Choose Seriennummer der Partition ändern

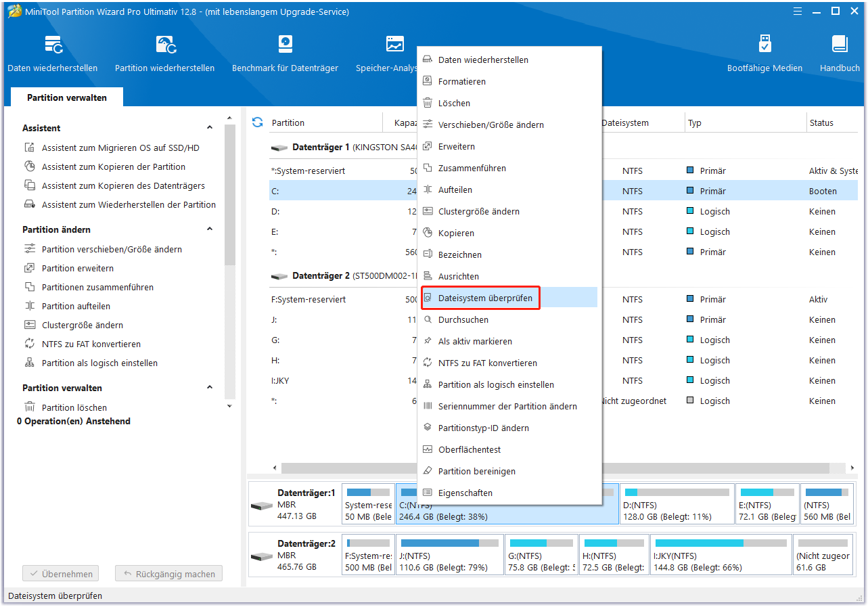pyautogui.click(x=509, y=406)
